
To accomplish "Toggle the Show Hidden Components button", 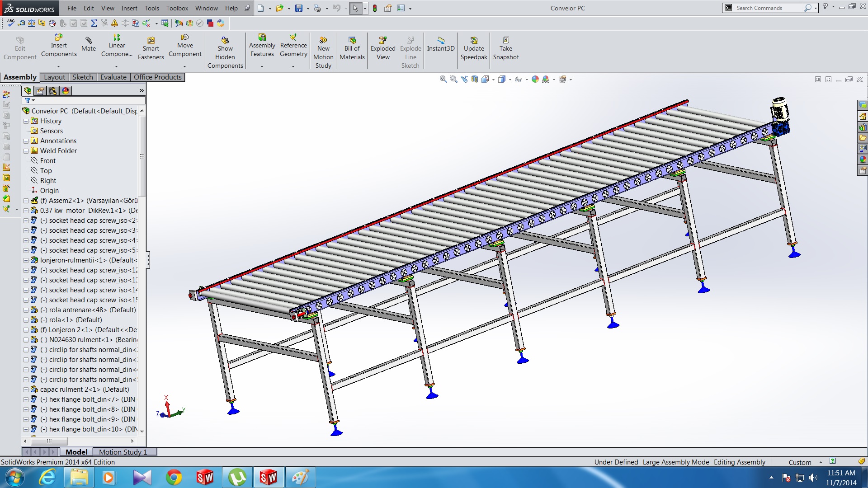I will [225, 40].
